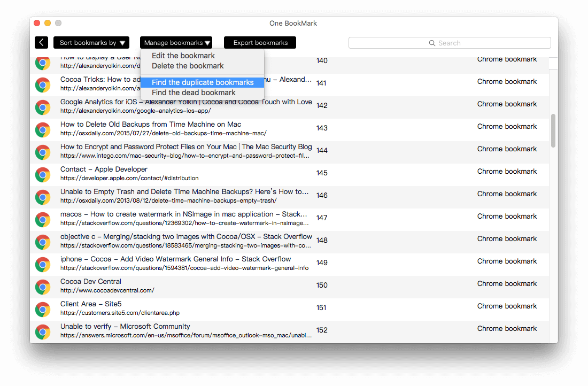Select the Search magnifier icon
Screen dimensions: 588x386
(432, 43)
